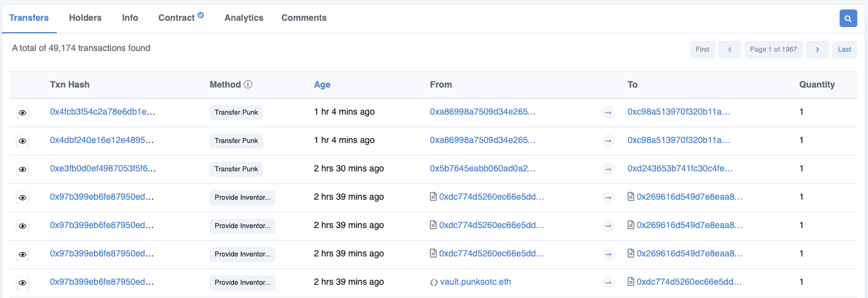The image size is (868, 298).
Task: Go to next page with right chevron
Action: 817,50
